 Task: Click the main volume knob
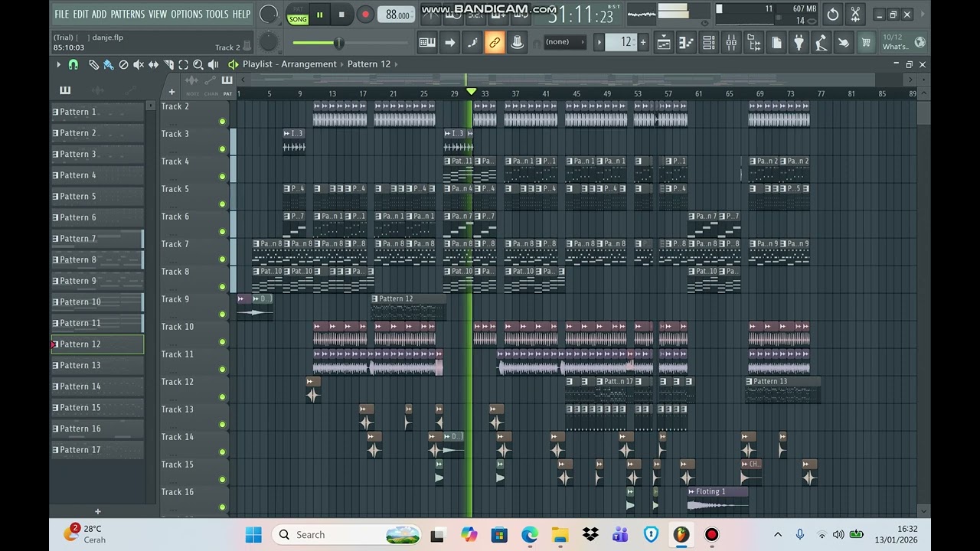pos(269,14)
